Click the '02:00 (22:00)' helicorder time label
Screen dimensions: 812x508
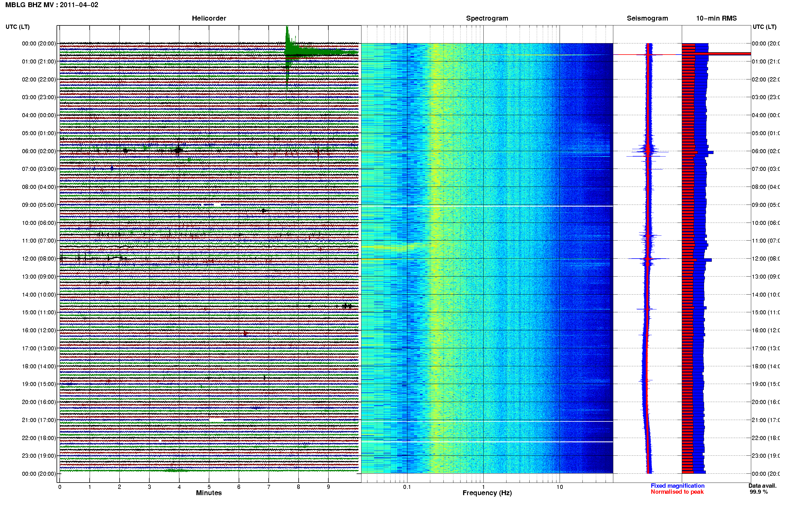click(x=39, y=79)
